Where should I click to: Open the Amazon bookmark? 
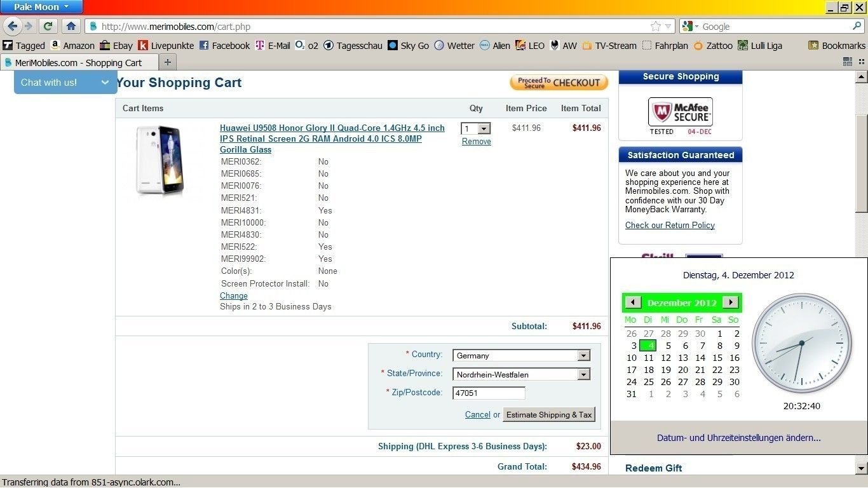[x=72, y=45]
